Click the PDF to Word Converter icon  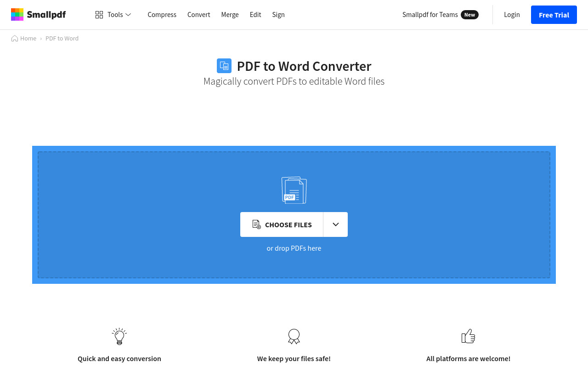[x=224, y=66]
